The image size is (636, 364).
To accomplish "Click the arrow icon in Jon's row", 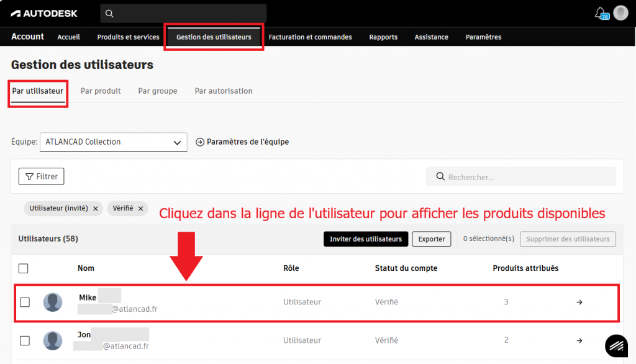I will click(x=579, y=340).
